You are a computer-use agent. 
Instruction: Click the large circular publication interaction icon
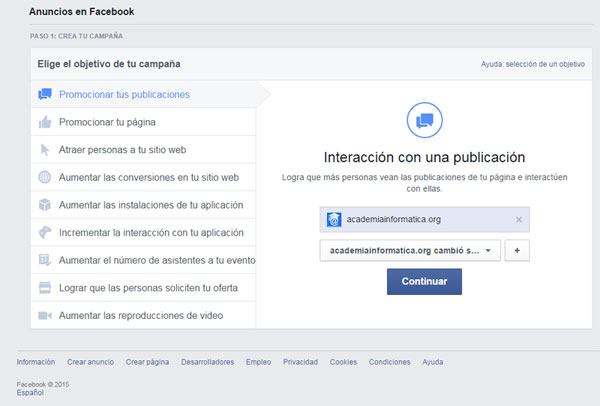pos(424,120)
